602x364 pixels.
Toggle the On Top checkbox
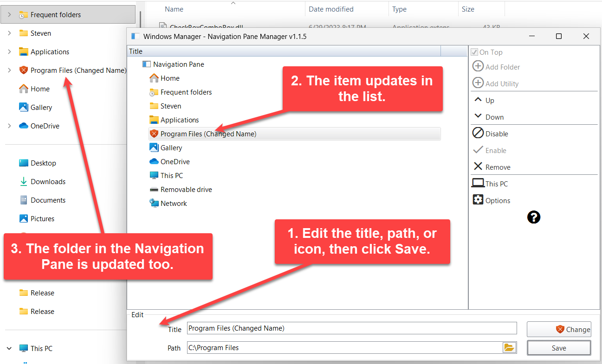pyautogui.click(x=474, y=52)
